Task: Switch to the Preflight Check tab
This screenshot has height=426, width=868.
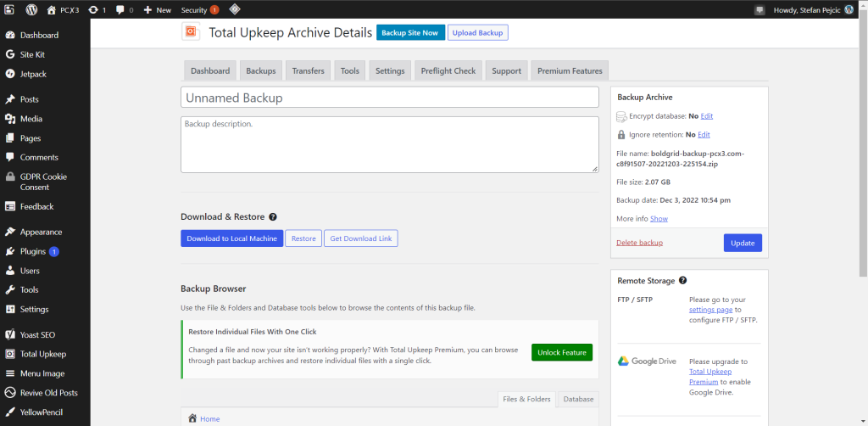Action: tap(448, 71)
